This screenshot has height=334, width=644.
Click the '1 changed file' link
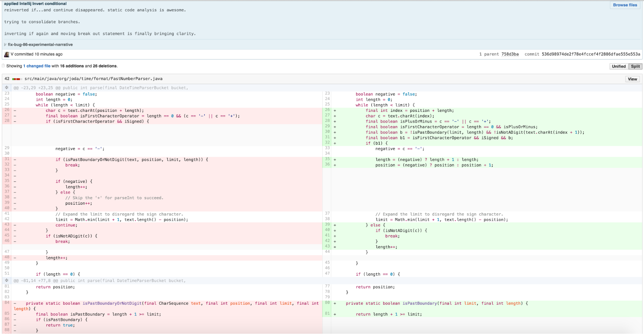[37, 66]
